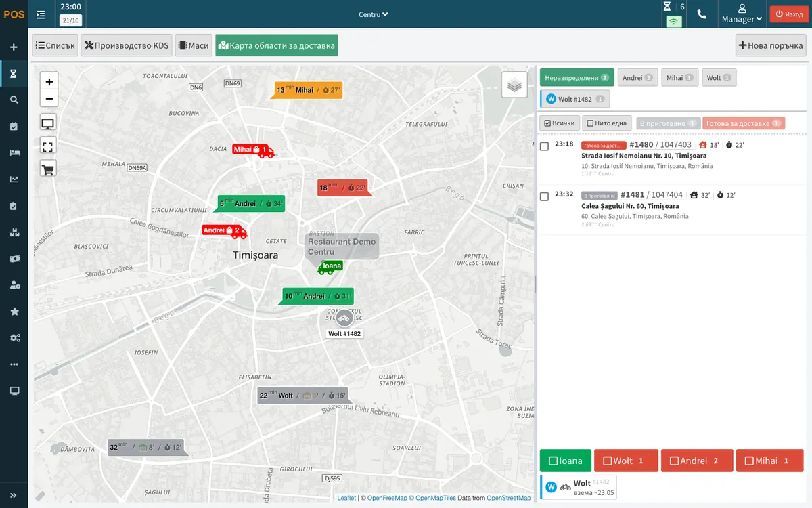Click the Нова поръчка button

[x=771, y=45]
